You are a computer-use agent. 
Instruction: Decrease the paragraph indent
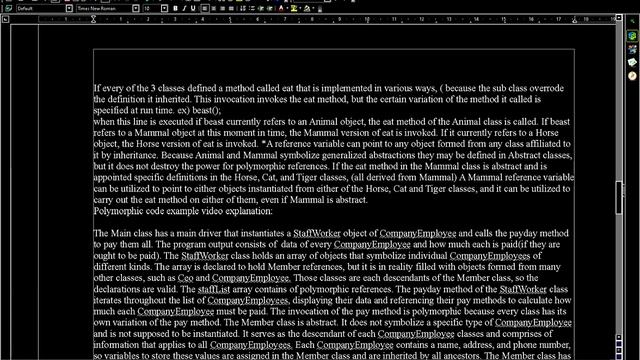(x=261, y=8)
